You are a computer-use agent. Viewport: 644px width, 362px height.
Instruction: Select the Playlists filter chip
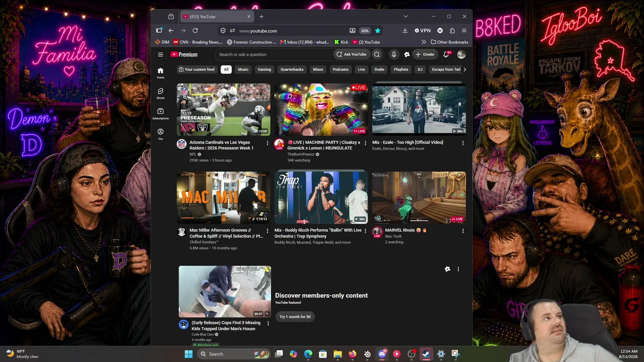coord(401,69)
